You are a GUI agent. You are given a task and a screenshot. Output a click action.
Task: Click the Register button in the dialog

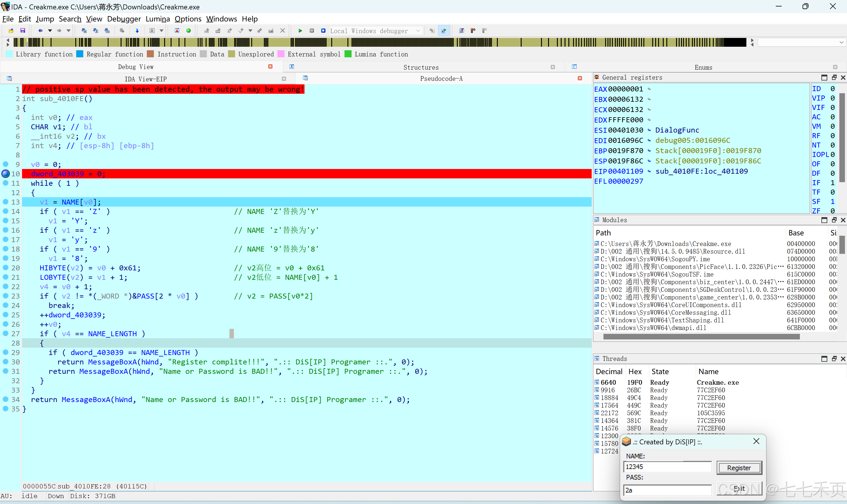[x=739, y=468]
